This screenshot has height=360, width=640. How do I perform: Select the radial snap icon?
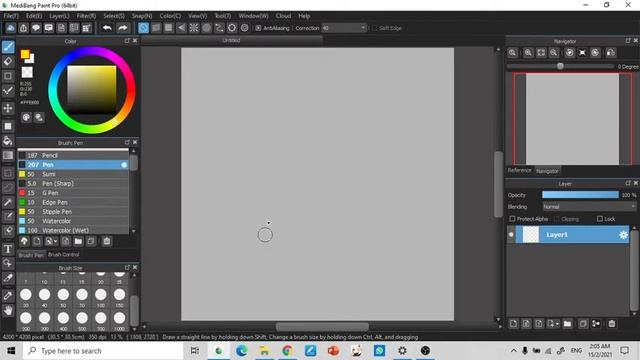pyautogui.click(x=194, y=28)
